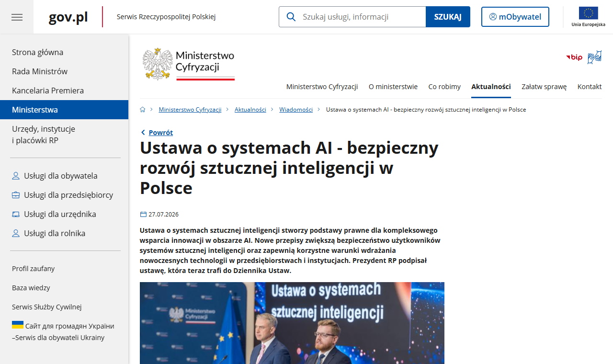Image resolution: width=613 pixels, height=364 pixels.
Task: Open Urzędy, instytucje i placówki RP
Action: (64, 135)
